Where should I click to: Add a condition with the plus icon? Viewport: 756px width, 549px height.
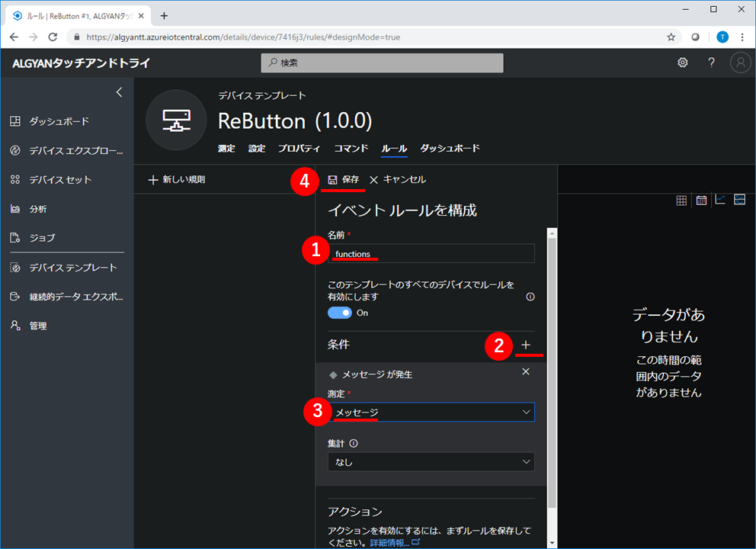526,345
